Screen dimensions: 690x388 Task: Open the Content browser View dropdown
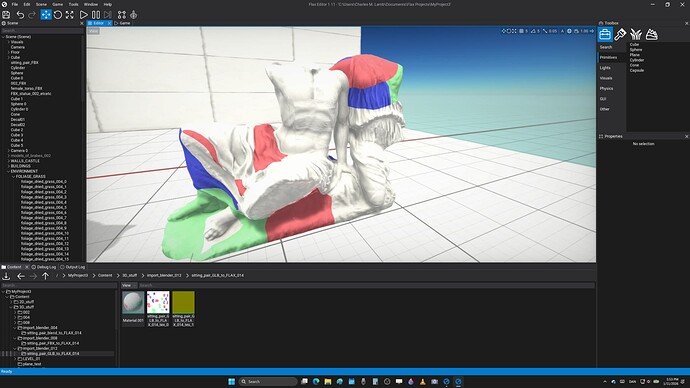(x=128, y=286)
